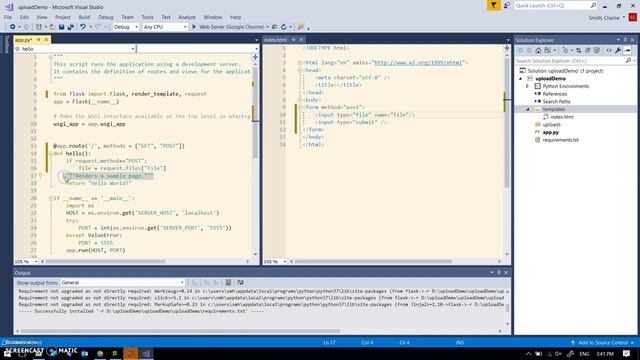Close the index.html tab
The image size is (640, 360).
(x=301, y=40)
